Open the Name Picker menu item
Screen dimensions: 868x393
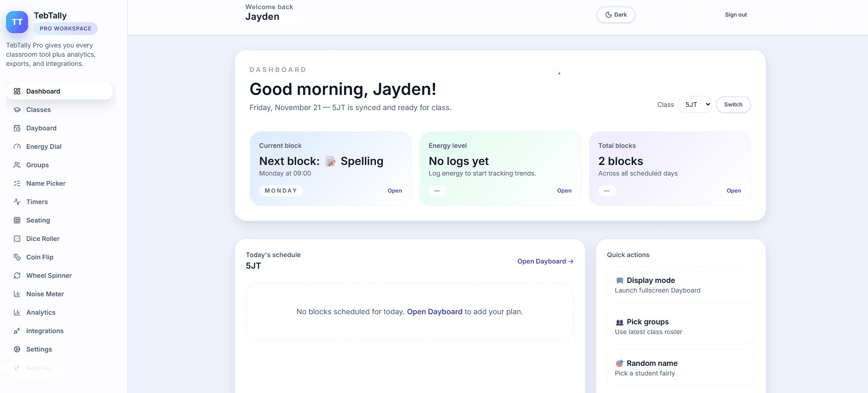tap(46, 183)
